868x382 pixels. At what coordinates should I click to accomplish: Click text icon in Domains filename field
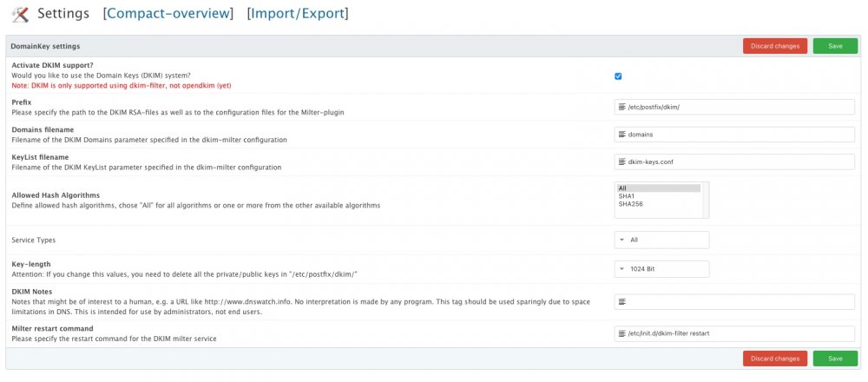click(x=621, y=135)
